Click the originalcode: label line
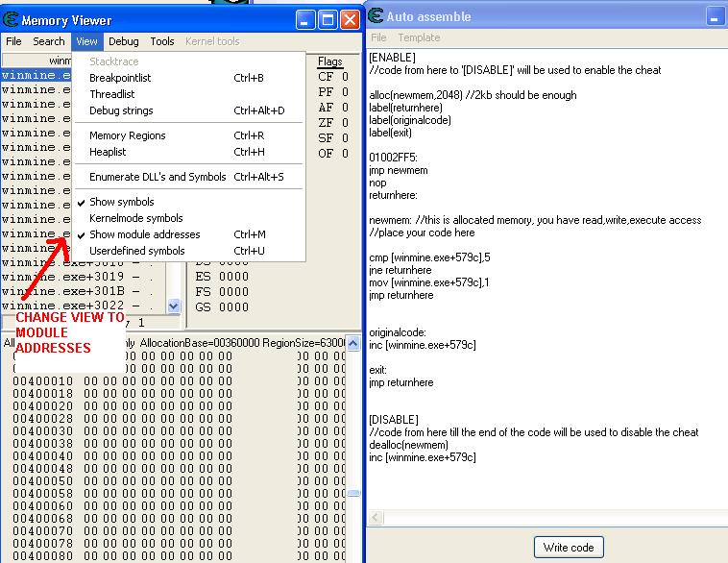This screenshot has height=563, width=728. click(x=398, y=332)
